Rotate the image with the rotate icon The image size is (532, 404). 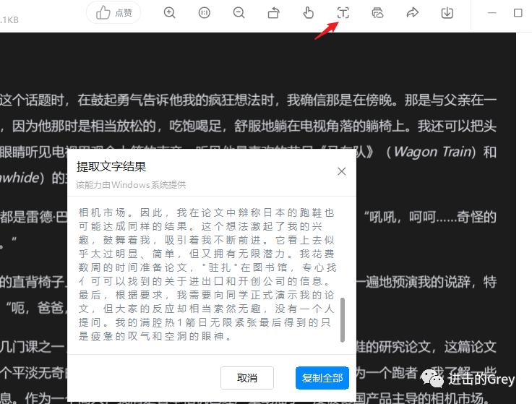(x=273, y=13)
